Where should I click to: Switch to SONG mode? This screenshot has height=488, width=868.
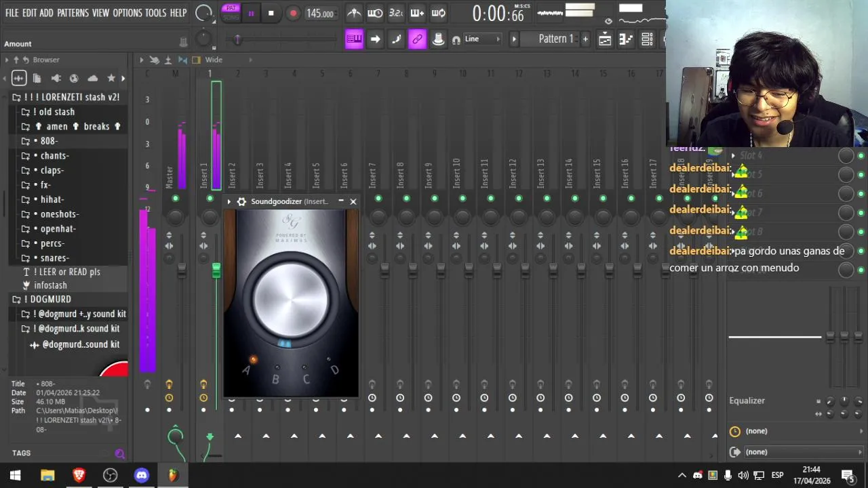[x=231, y=17]
